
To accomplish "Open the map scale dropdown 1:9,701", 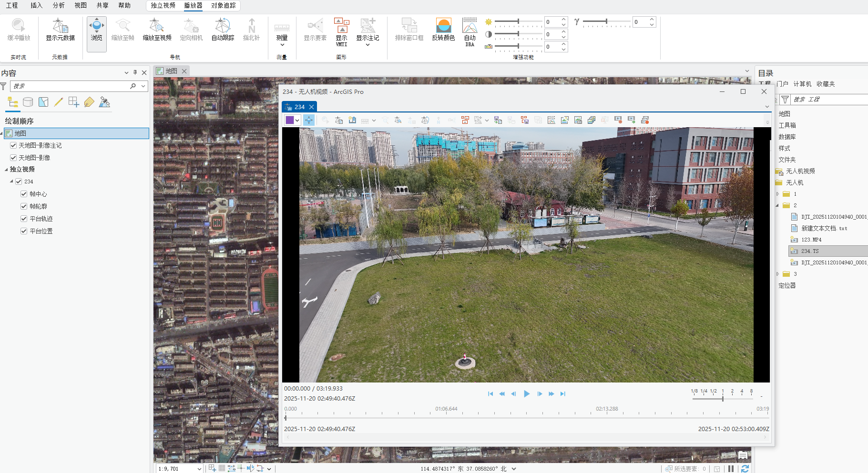I will [199, 469].
